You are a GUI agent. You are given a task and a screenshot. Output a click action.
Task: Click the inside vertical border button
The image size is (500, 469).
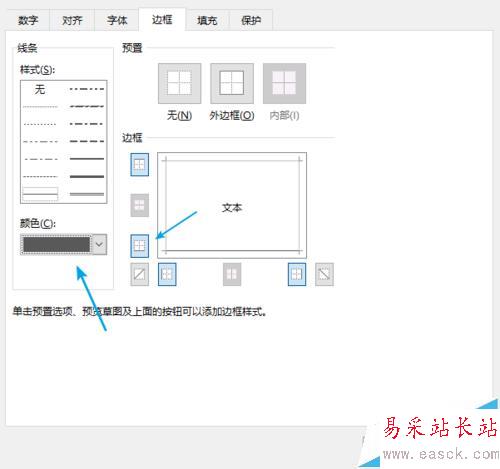pyautogui.click(x=232, y=274)
